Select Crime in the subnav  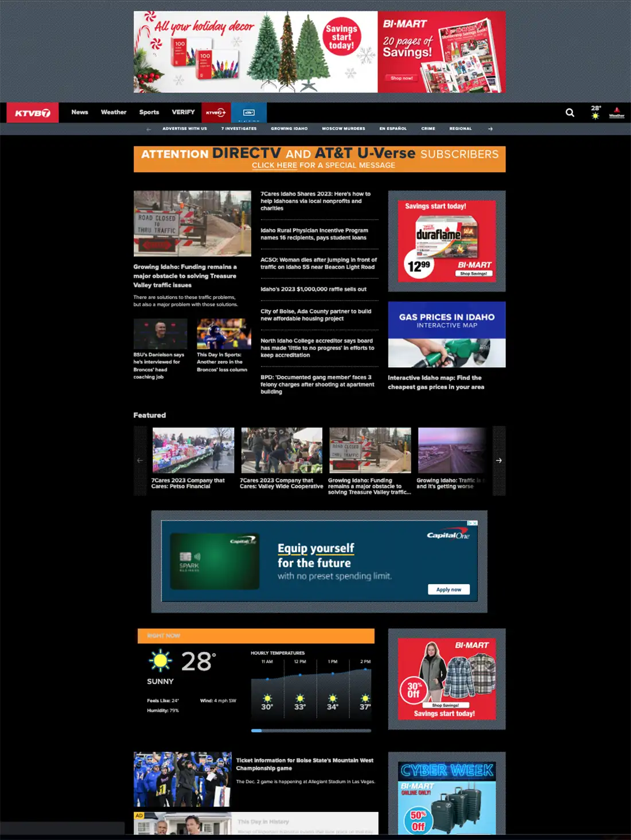428,129
